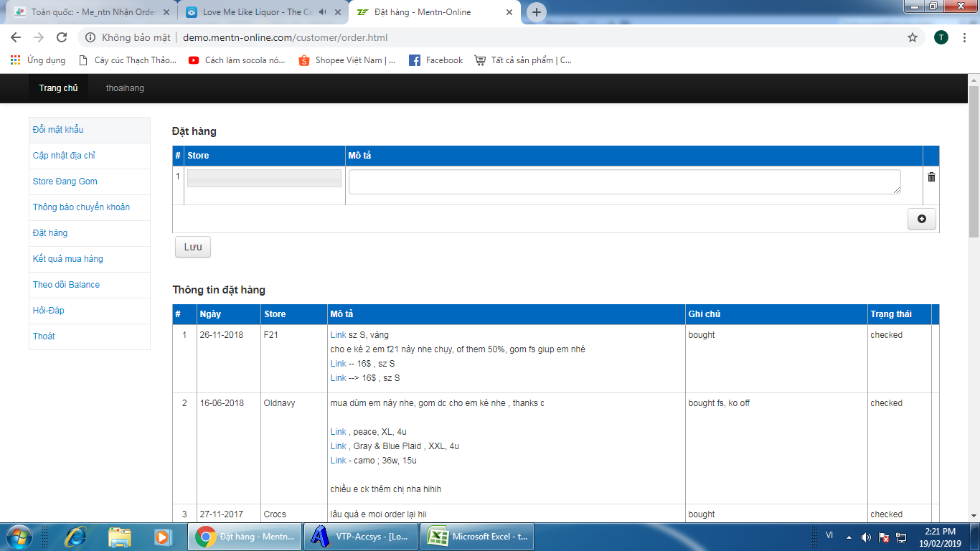
Task: Show hidden system tray icons
Action: pyautogui.click(x=849, y=537)
